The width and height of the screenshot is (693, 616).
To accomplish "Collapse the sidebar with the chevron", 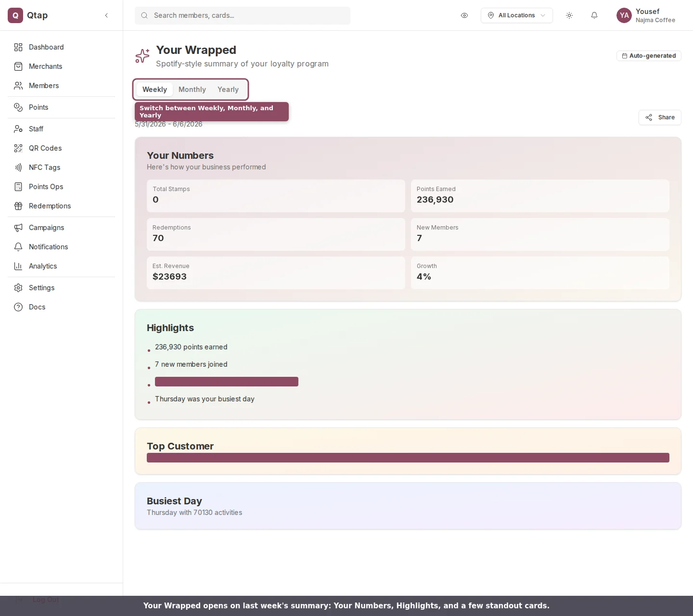I will tap(106, 15).
